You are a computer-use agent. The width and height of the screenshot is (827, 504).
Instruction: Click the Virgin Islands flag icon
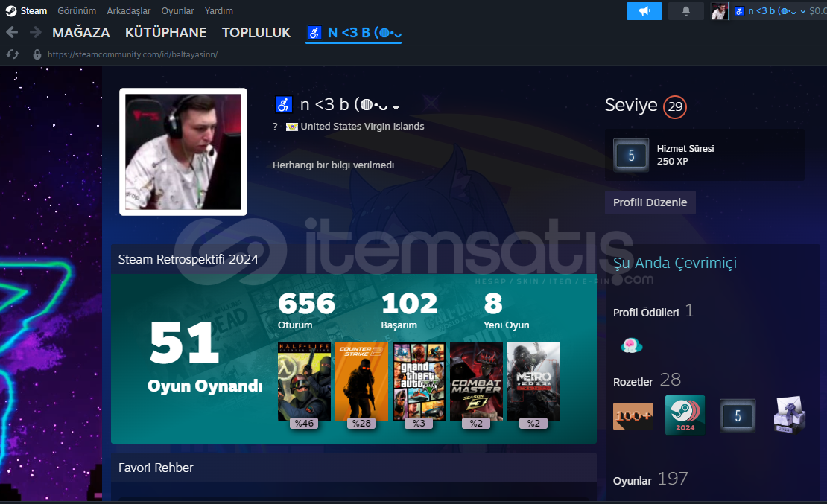(x=291, y=127)
